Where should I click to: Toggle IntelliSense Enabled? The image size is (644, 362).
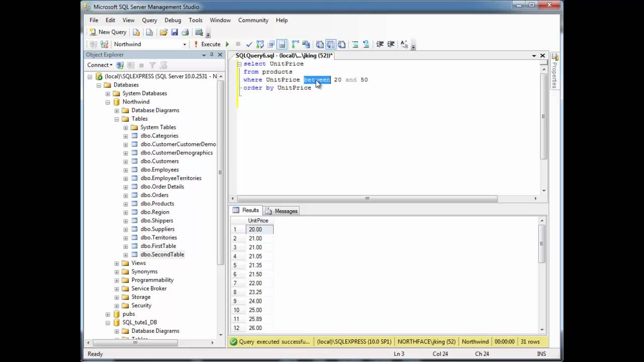(282, 44)
